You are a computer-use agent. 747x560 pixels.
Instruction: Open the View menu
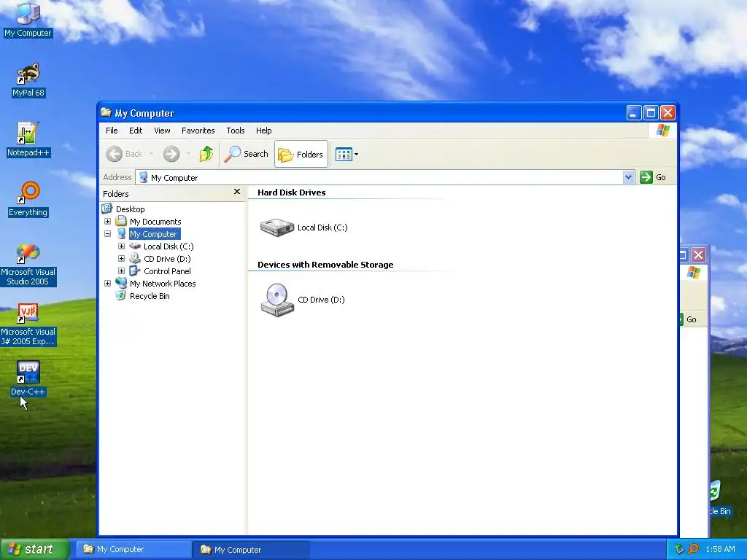(162, 131)
